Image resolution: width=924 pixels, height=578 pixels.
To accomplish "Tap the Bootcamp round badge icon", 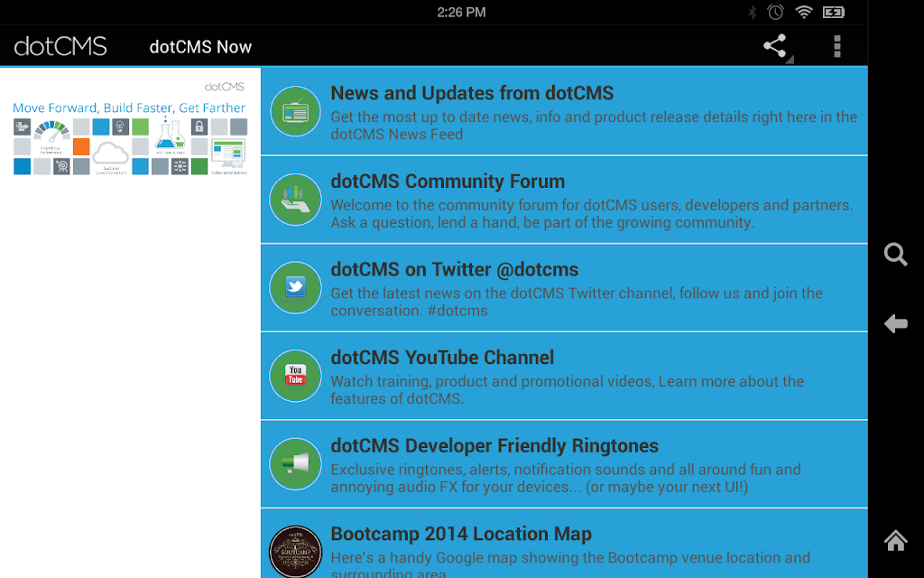I will 295,552.
